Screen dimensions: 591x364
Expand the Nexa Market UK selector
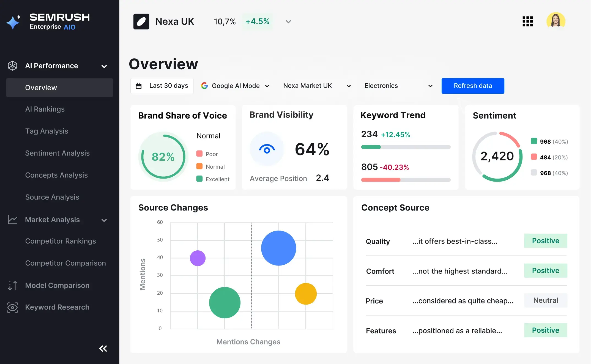pyautogui.click(x=349, y=86)
